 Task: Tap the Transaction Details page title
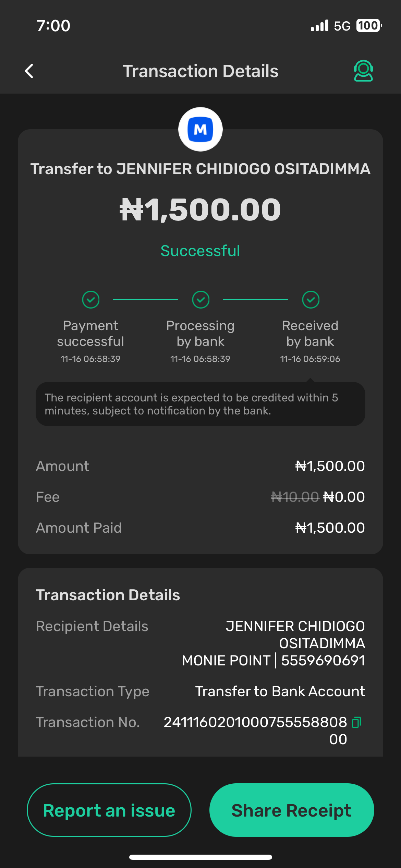(x=200, y=71)
